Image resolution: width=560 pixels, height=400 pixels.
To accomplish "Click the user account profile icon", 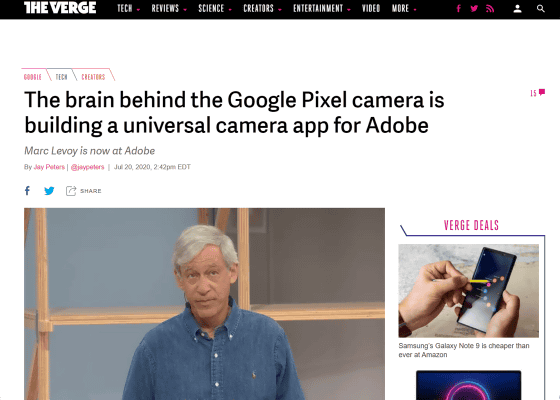I will tap(518, 9).
